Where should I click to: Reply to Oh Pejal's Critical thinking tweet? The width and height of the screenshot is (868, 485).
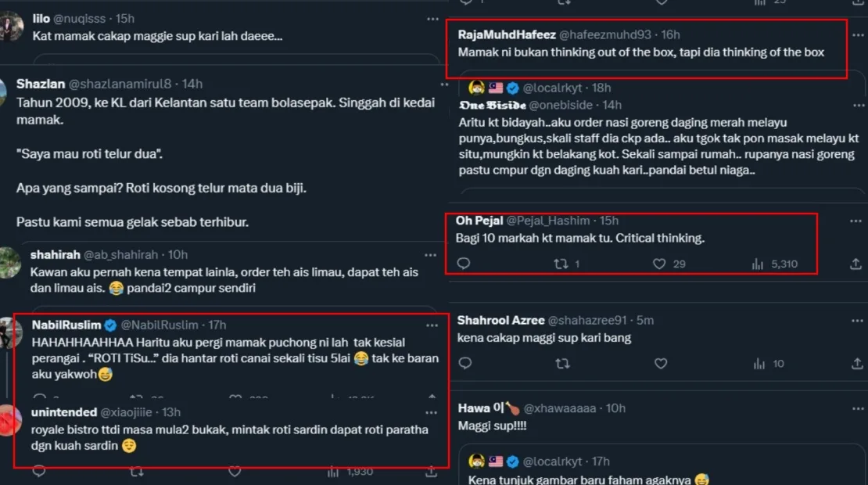[x=464, y=264]
